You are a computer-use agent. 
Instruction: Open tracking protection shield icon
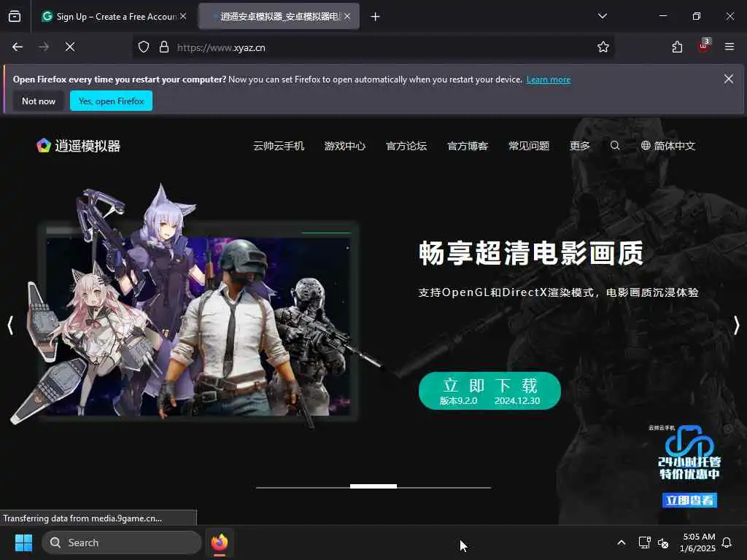click(x=144, y=47)
